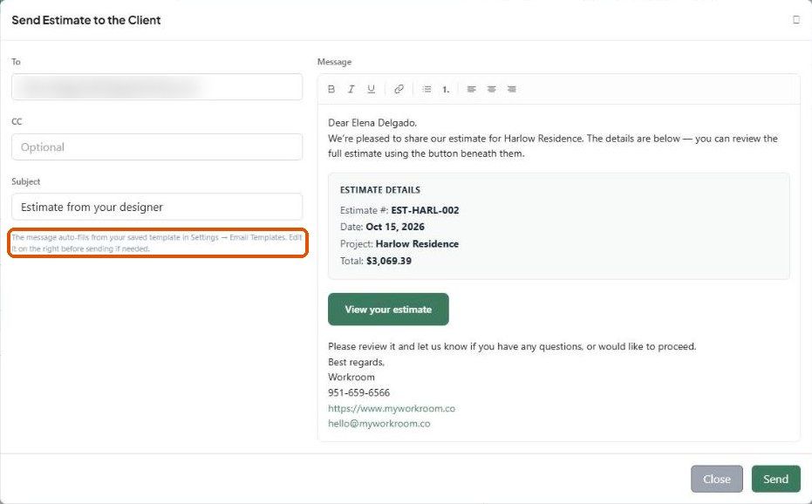Click the Send Estimate to the Client title
Screen dimensions: 812x504
pos(86,20)
